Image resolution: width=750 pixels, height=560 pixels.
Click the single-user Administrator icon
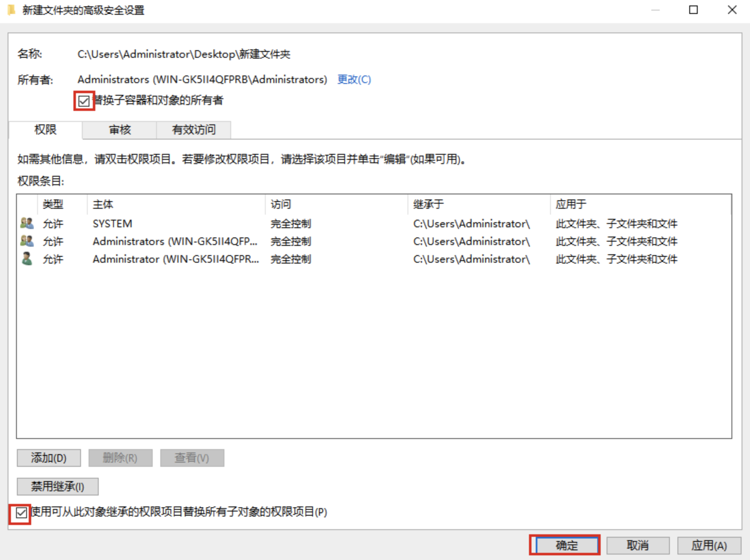27,258
